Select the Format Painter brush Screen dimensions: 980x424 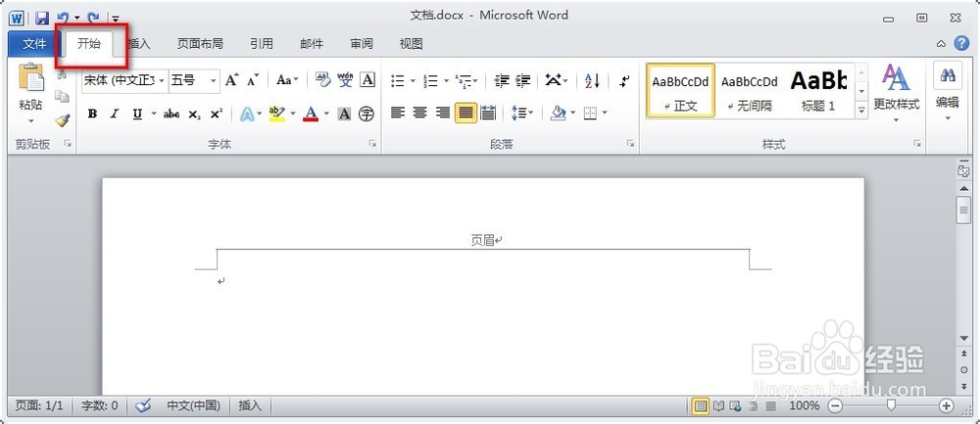61,119
